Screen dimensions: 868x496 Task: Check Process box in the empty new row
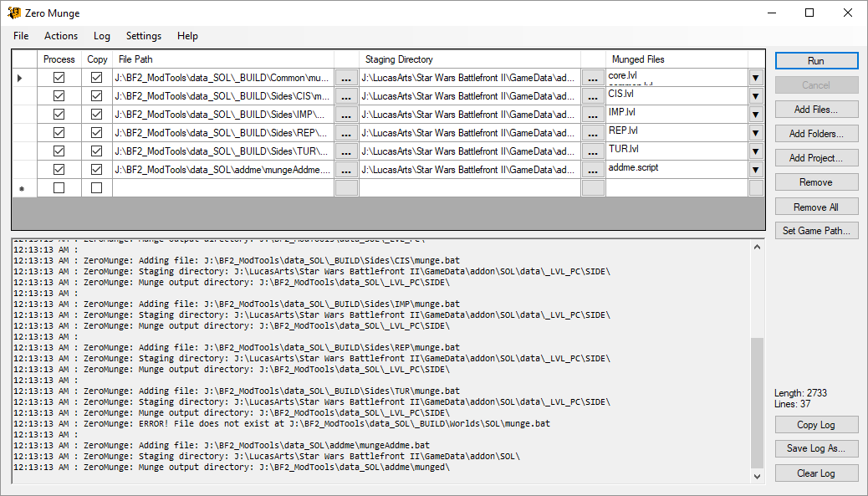pyautogui.click(x=59, y=188)
